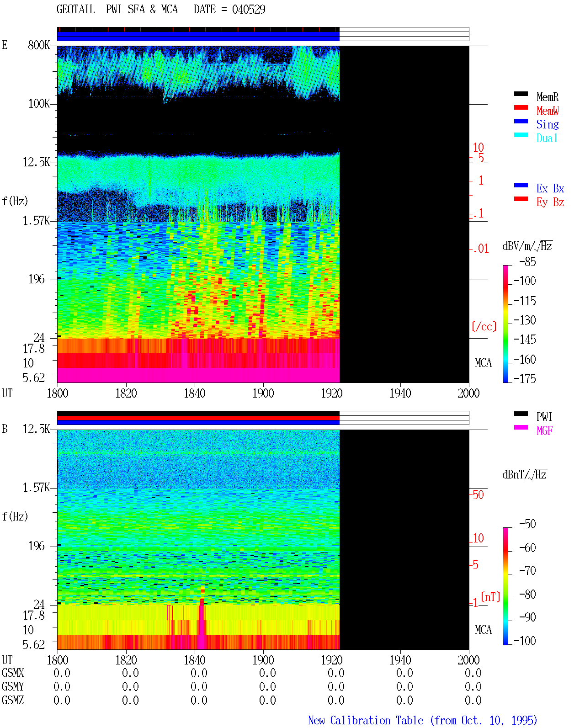Click the black MemR legend swatch
This screenshot has width=585, height=728.
pos(521,94)
